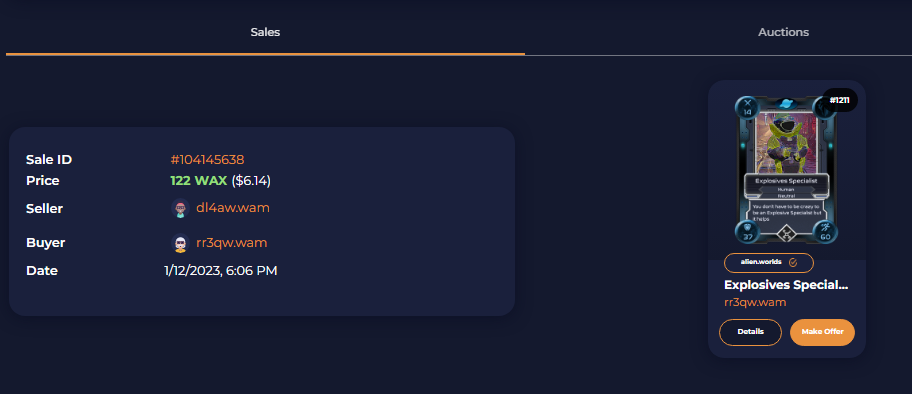Click the diamond emblem at card bottom

786,234
